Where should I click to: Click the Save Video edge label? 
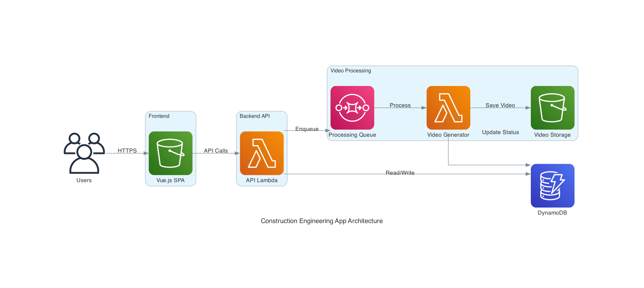point(500,105)
